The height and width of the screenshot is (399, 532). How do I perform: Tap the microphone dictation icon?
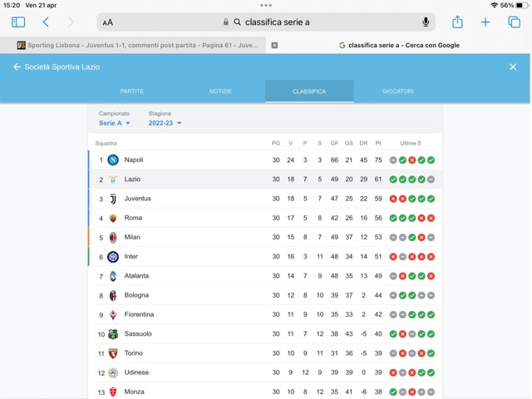click(426, 22)
